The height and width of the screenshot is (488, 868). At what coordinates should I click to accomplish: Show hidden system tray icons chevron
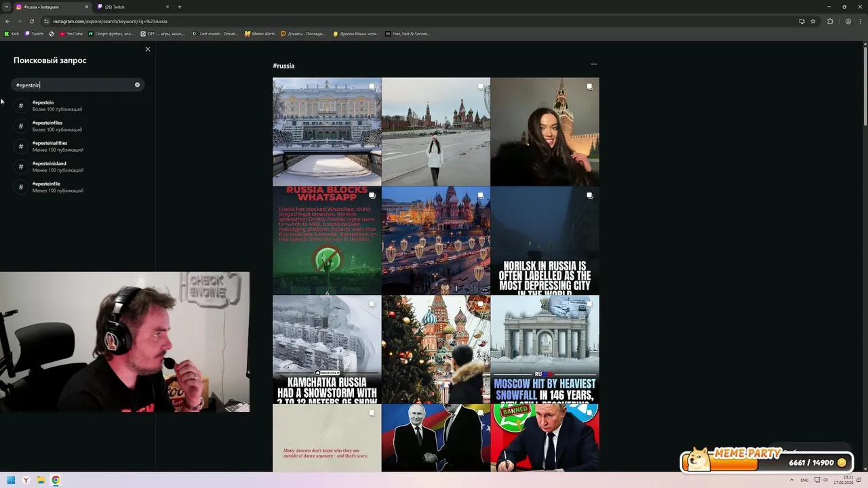[791, 481]
